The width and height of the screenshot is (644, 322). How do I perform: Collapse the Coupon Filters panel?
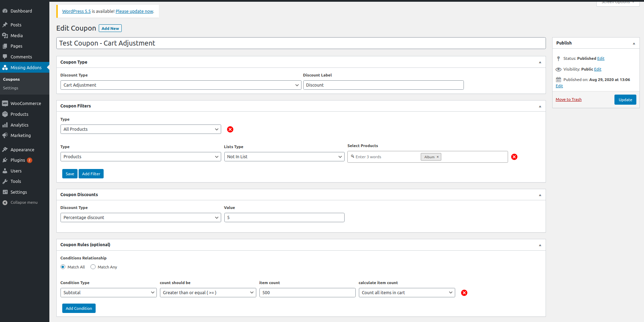click(x=540, y=106)
